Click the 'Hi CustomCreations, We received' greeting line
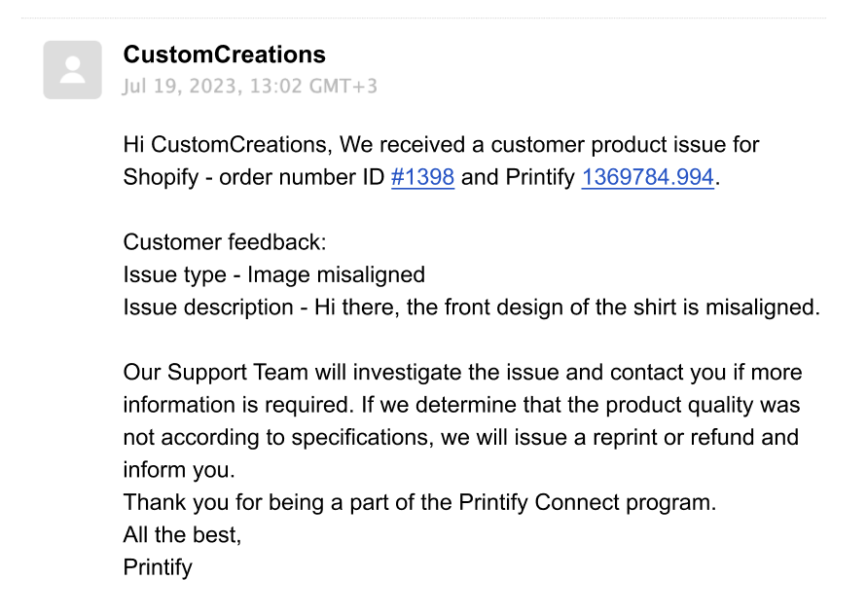Screen dimensions: 867x616 (441, 145)
